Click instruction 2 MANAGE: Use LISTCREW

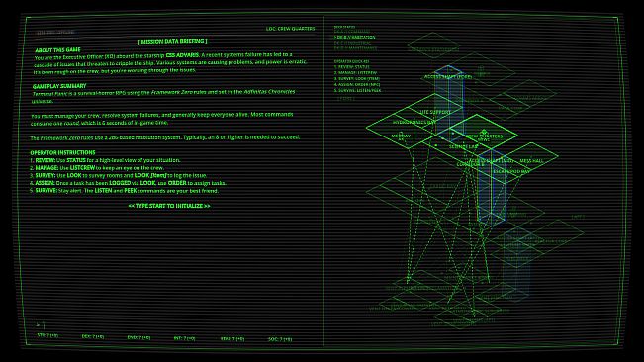tap(97, 168)
